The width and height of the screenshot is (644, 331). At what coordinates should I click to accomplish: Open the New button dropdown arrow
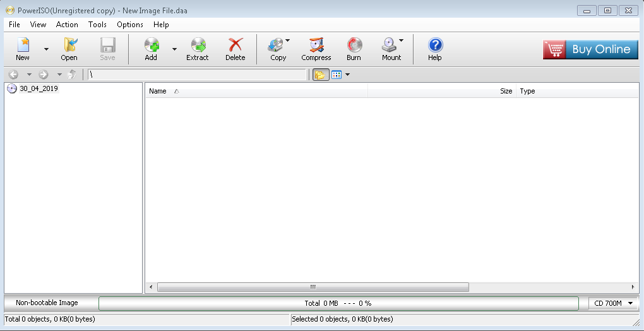tap(47, 49)
